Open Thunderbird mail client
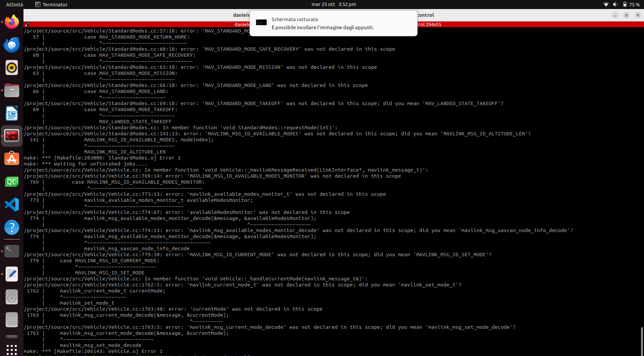 click(11, 45)
